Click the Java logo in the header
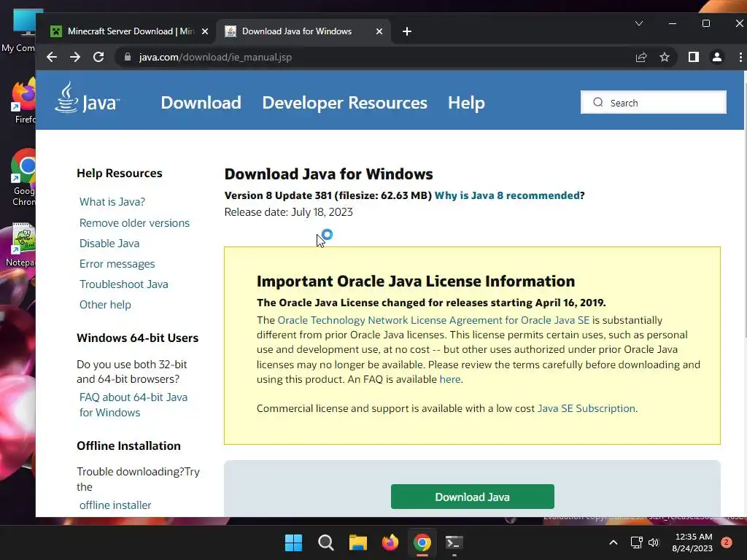747x560 pixels. coord(88,98)
